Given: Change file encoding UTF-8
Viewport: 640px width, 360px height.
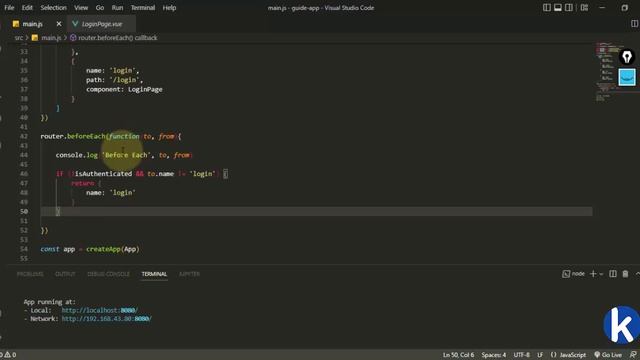Looking at the screenshot, I should coord(521,355).
